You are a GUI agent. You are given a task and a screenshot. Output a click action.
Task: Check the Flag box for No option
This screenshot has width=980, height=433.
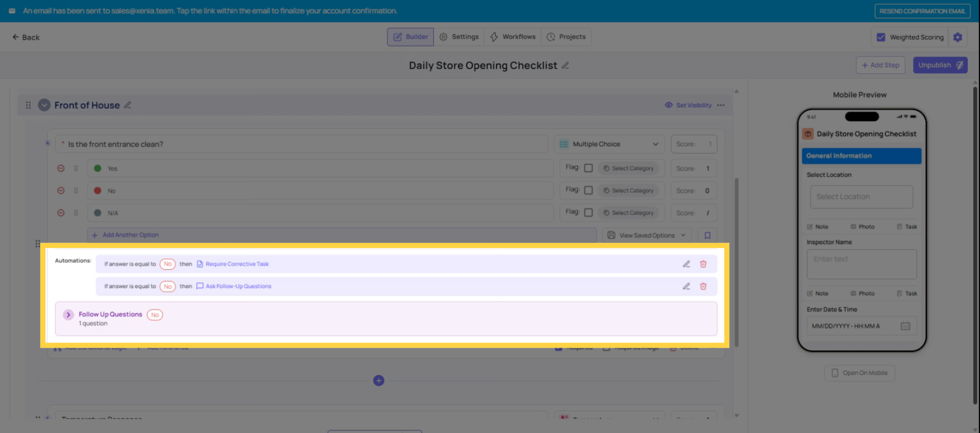click(x=588, y=190)
